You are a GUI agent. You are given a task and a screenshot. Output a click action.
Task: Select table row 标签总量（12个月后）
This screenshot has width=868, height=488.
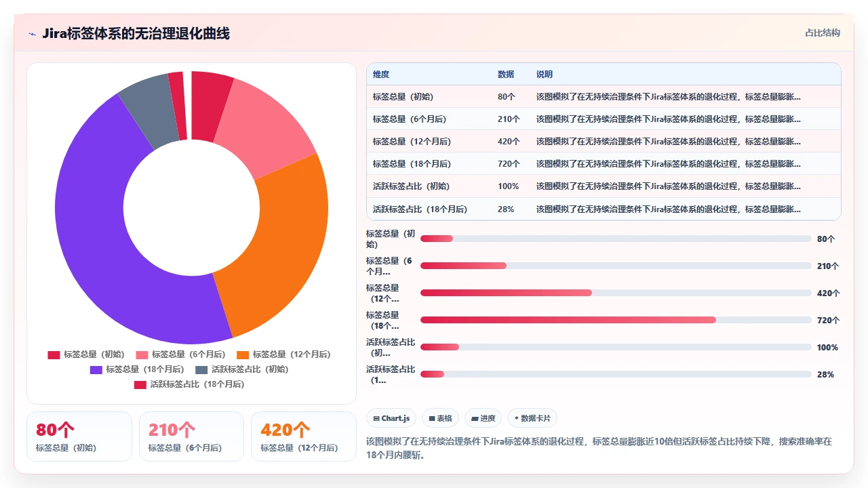tap(604, 141)
